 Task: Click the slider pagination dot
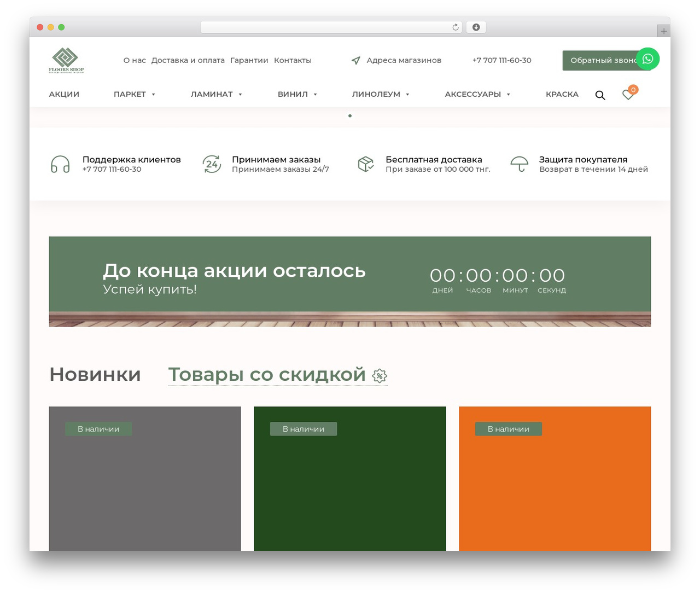tap(350, 115)
